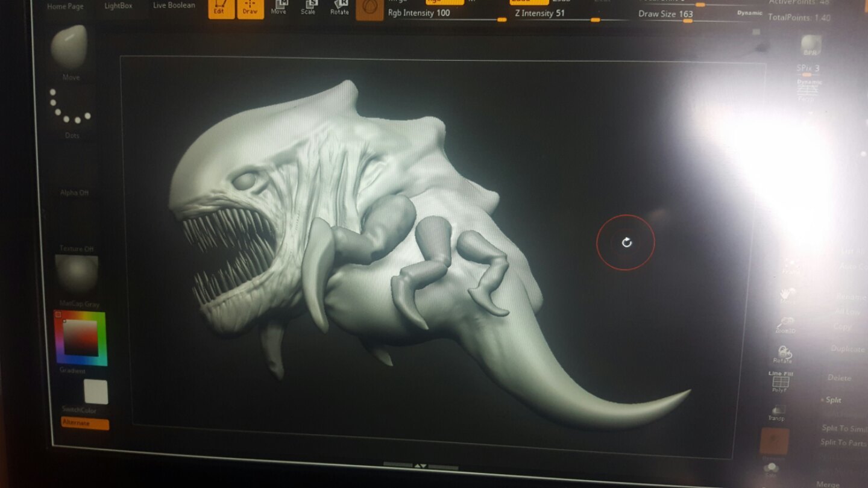
Task: Click the white main color swatch
Action: pos(95,392)
